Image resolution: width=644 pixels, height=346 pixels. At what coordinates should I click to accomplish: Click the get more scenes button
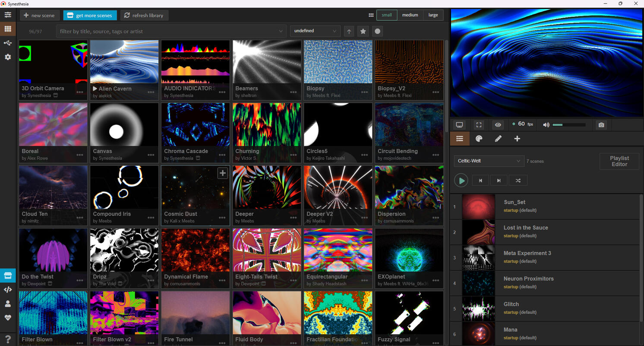point(90,15)
